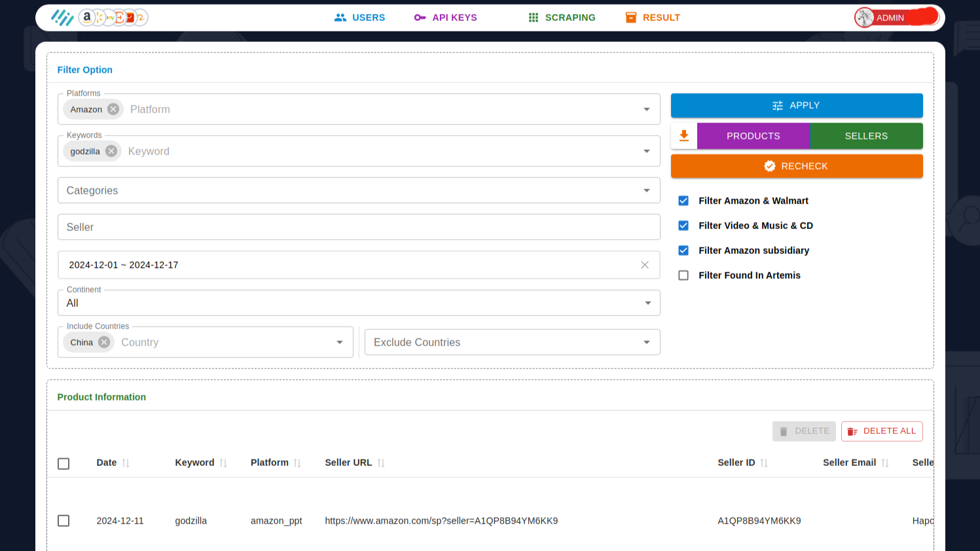Image resolution: width=980 pixels, height=551 pixels.
Task: Click the Delete All button
Action: [882, 431]
